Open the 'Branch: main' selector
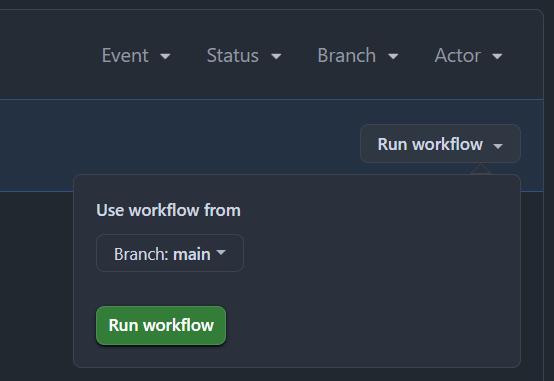The image size is (554, 381). click(170, 253)
